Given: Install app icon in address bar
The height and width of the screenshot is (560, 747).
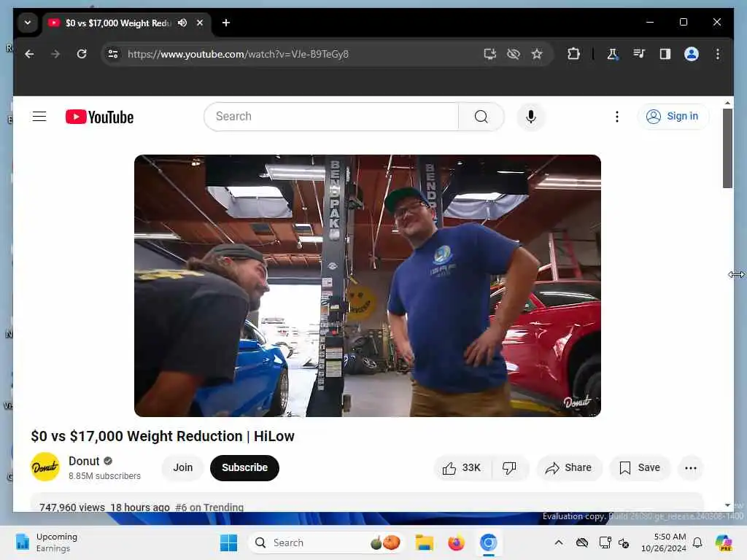Looking at the screenshot, I should click(489, 54).
